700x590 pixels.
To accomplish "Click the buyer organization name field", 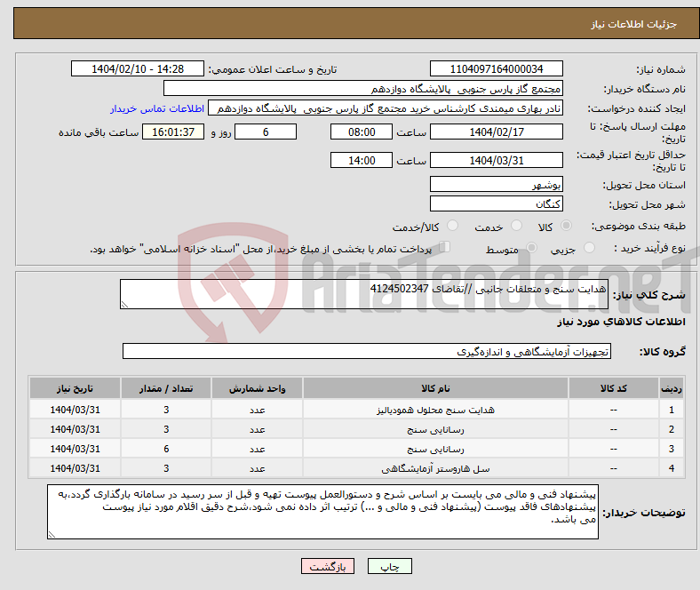I will (x=363, y=89).
